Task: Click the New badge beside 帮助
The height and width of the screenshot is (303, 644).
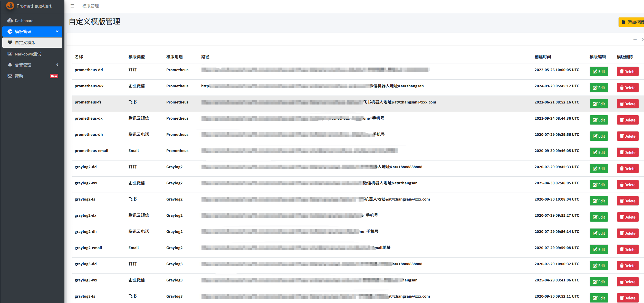Action: 54,76
